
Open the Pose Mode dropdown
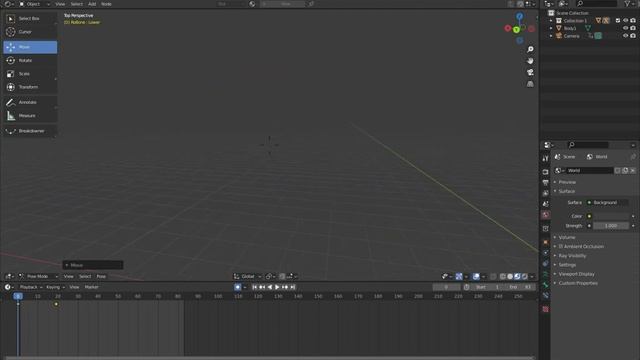click(x=39, y=276)
